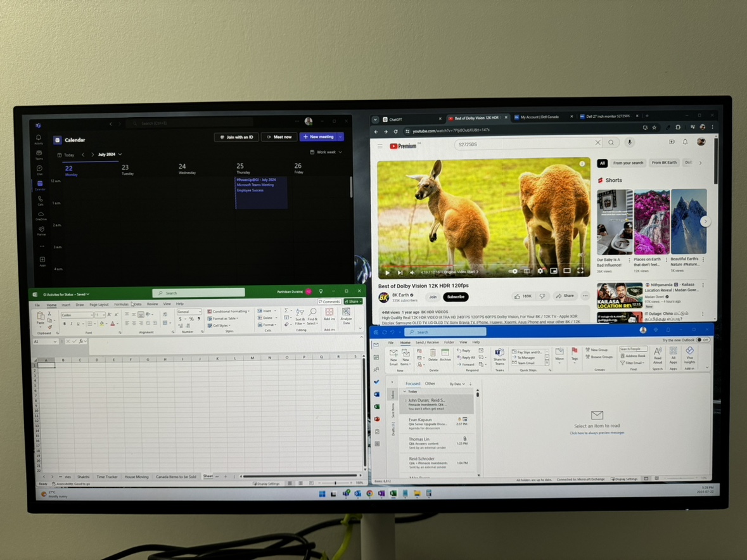Screen dimensions: 747x560
Task: Open the Chat icon in Teams sidebar
Action: (x=39, y=170)
